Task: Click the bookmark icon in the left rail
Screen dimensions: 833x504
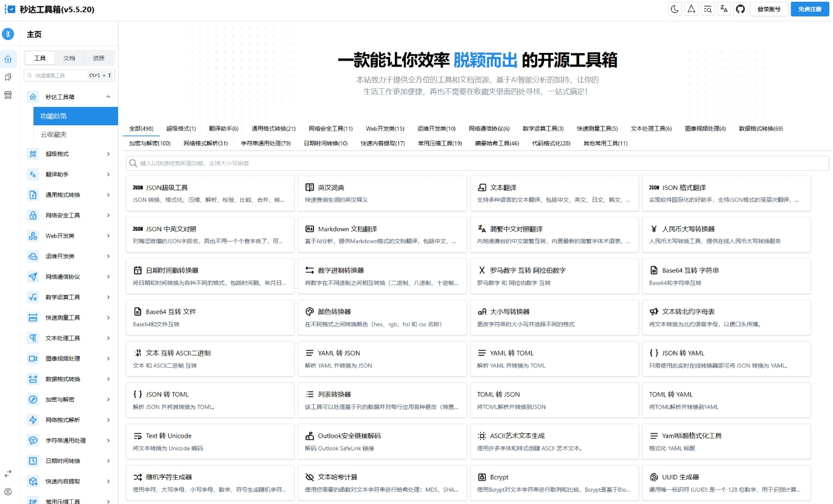Action: [x=9, y=77]
